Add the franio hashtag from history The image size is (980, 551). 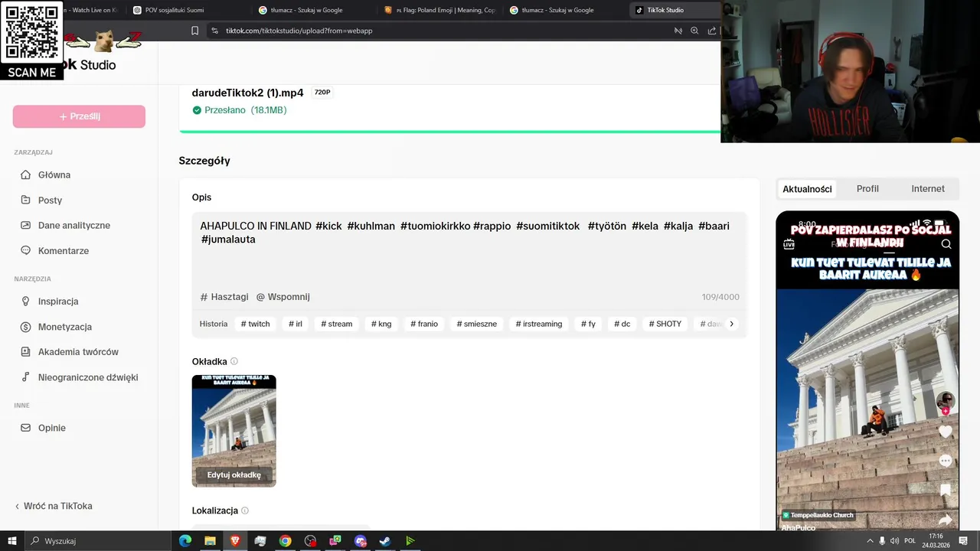pyautogui.click(x=424, y=324)
